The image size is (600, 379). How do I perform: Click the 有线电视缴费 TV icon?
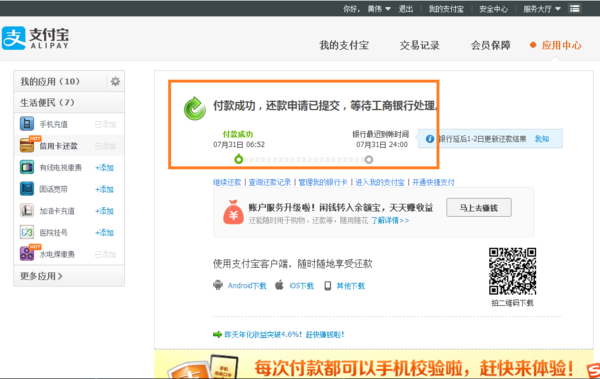coord(27,167)
